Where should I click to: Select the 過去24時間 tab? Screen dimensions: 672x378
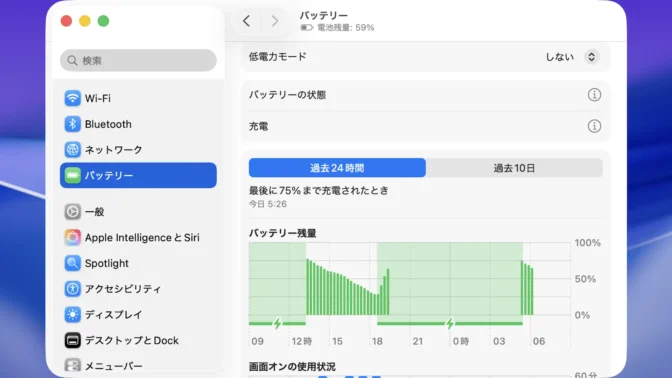(x=337, y=168)
